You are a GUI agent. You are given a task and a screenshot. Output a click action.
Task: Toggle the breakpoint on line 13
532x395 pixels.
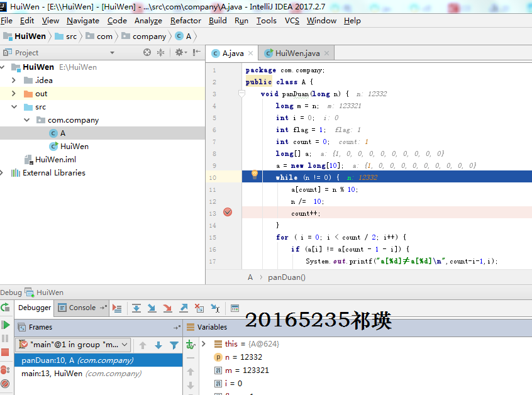tap(228, 213)
